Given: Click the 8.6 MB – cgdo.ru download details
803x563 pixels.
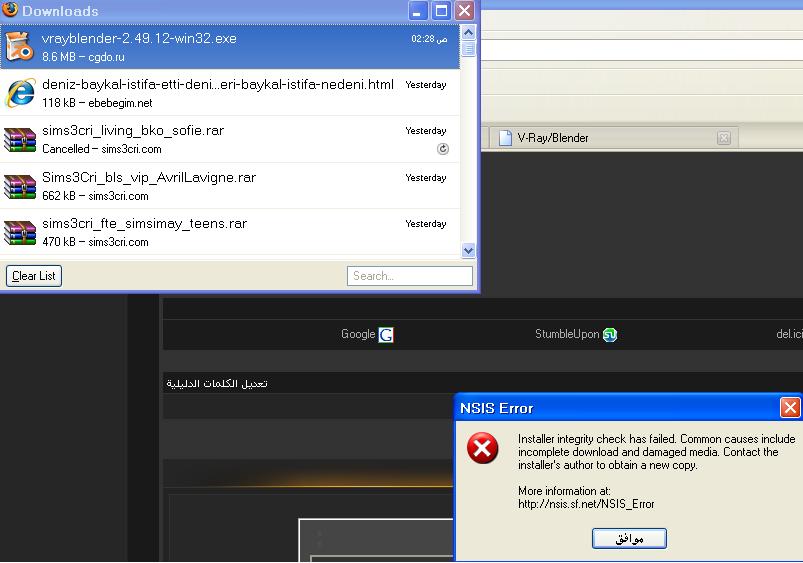Looking at the screenshot, I should click(x=83, y=57).
